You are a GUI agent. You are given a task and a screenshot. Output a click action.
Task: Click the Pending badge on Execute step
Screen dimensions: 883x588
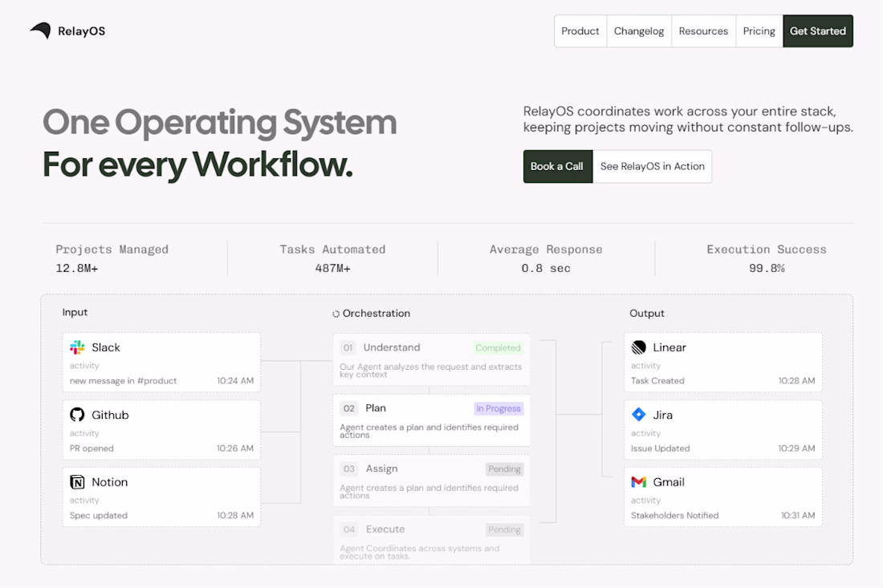pos(505,529)
